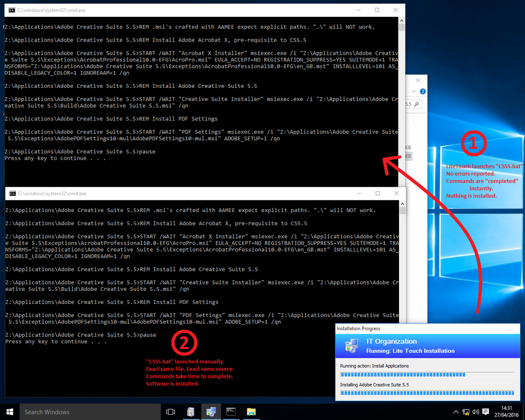This screenshot has width=525, height=420.
Task: Click the lower cmd window's scrollbar thumb
Action: pos(403,211)
